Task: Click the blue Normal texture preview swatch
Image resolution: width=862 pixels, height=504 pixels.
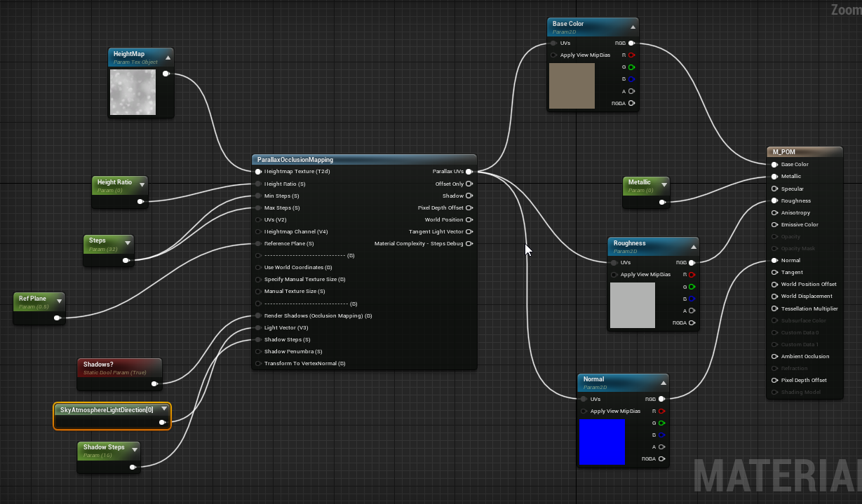Action: (x=602, y=442)
